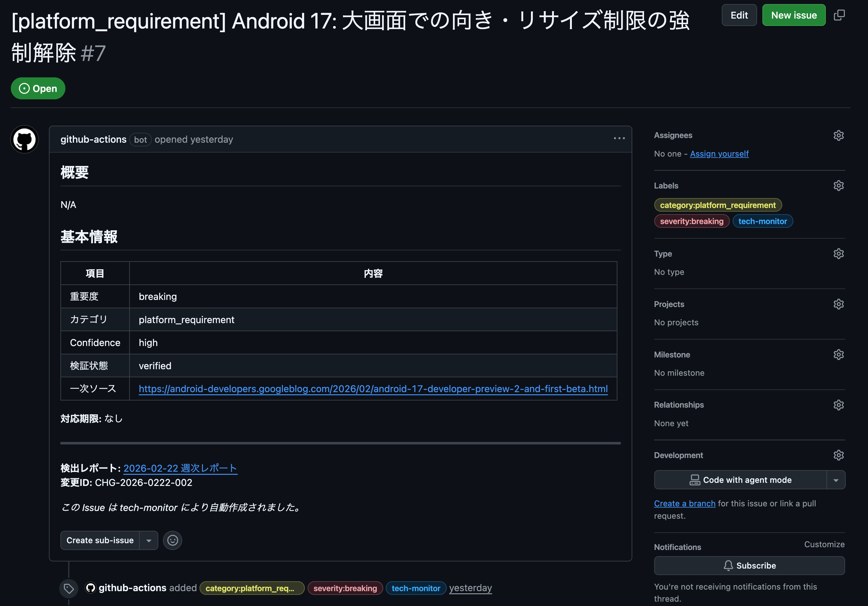Add an emoji reaction to the comment

[172, 540]
